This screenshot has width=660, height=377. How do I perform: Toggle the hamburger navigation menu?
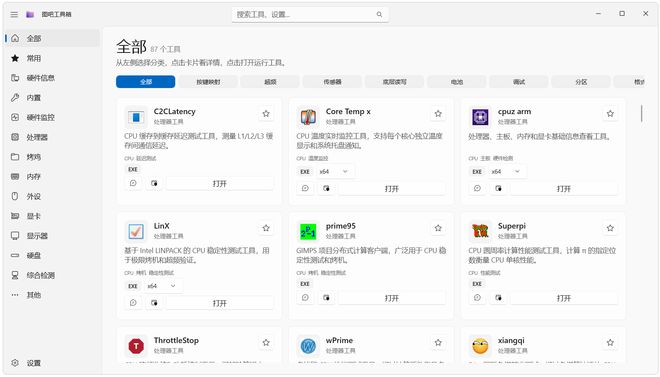[14, 14]
